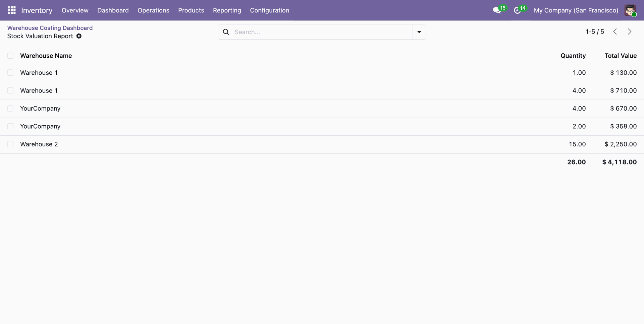Viewport: 644px width, 324px height.
Task: Focus the Search input field
Action: pos(322,32)
